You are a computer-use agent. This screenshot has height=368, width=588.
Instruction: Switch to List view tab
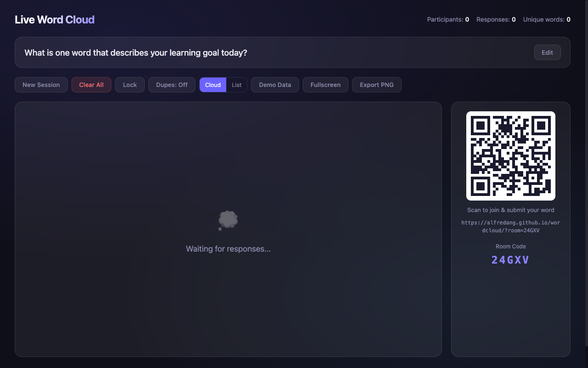coord(237,85)
